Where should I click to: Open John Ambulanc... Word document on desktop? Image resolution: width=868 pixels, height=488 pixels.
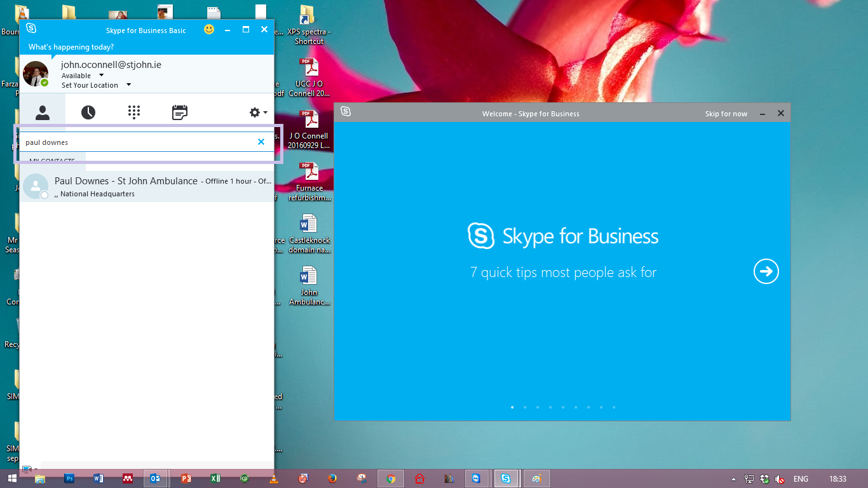309,286
